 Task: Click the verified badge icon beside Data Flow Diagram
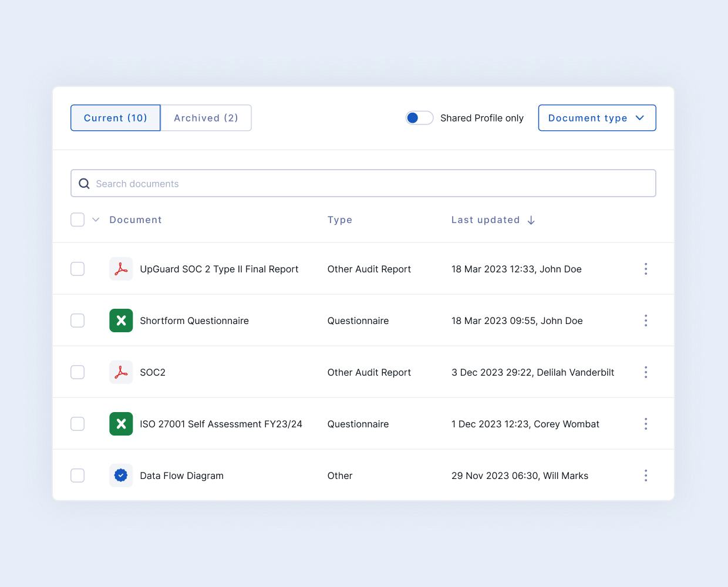(121, 475)
